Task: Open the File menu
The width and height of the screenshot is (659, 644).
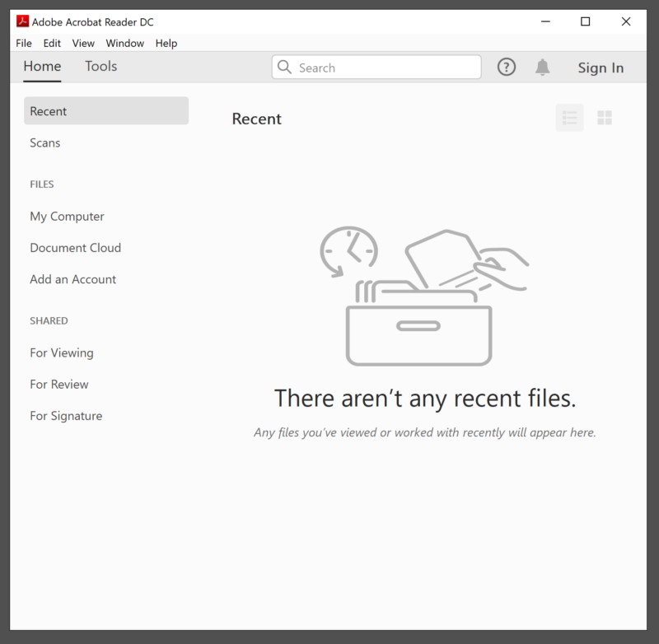Action: click(24, 43)
